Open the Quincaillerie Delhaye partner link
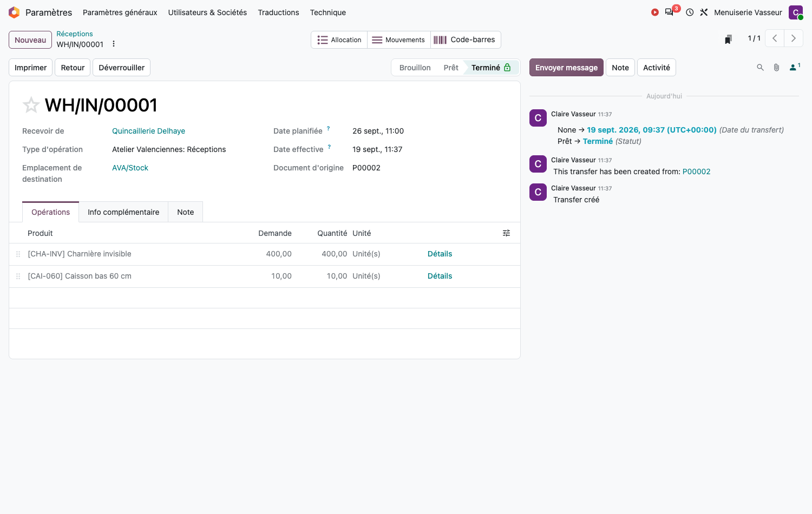Viewport: 812px width, 514px height. 148,131
